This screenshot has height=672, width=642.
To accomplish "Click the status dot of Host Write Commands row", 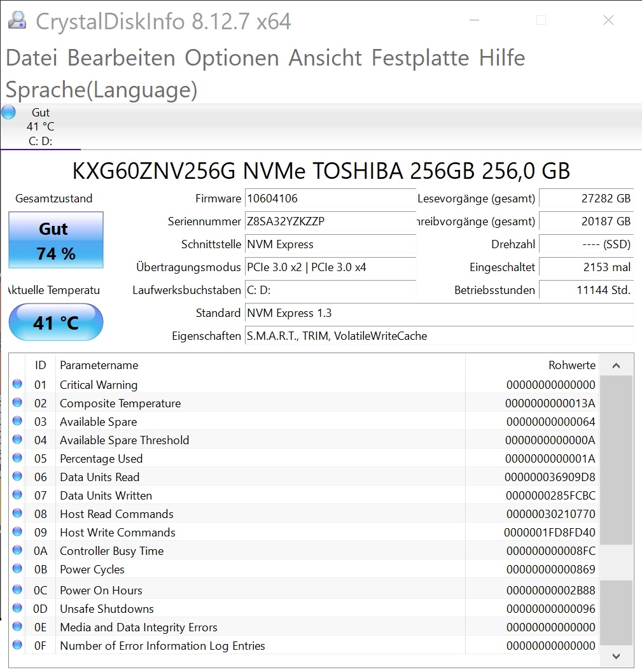I will tap(17, 531).
